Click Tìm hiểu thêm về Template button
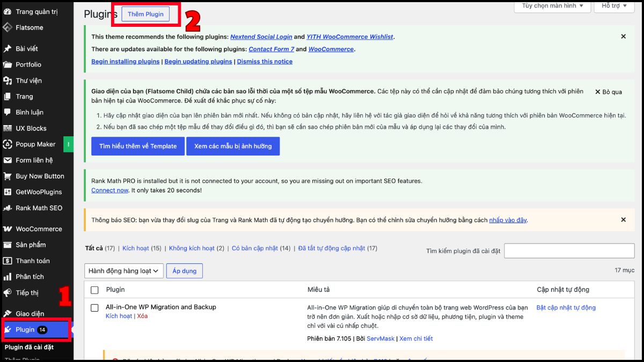Viewport: 644px width, 362px height. pyautogui.click(x=138, y=146)
